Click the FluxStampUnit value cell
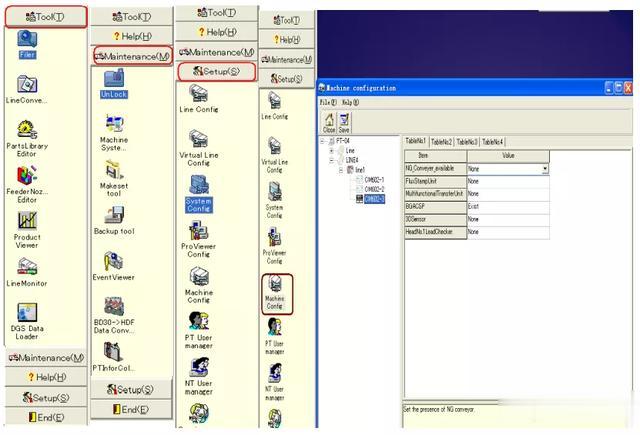The image size is (640, 435). (x=508, y=181)
